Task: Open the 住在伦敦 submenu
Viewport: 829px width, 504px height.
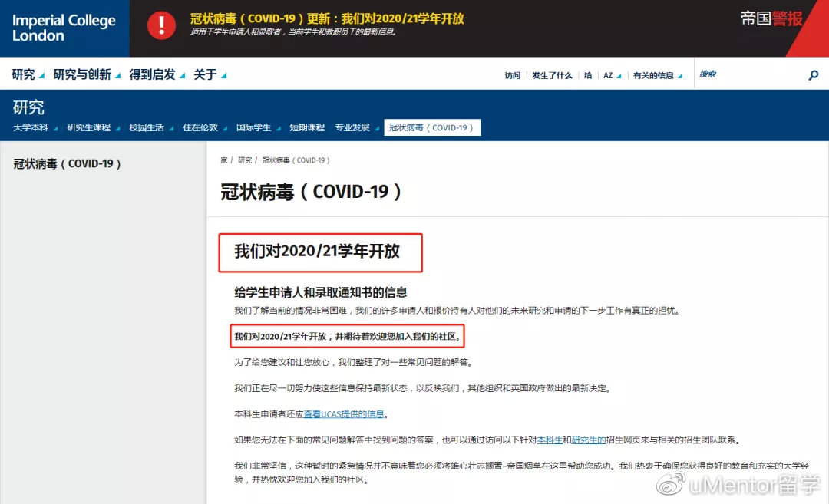Action: pyautogui.click(x=205, y=128)
